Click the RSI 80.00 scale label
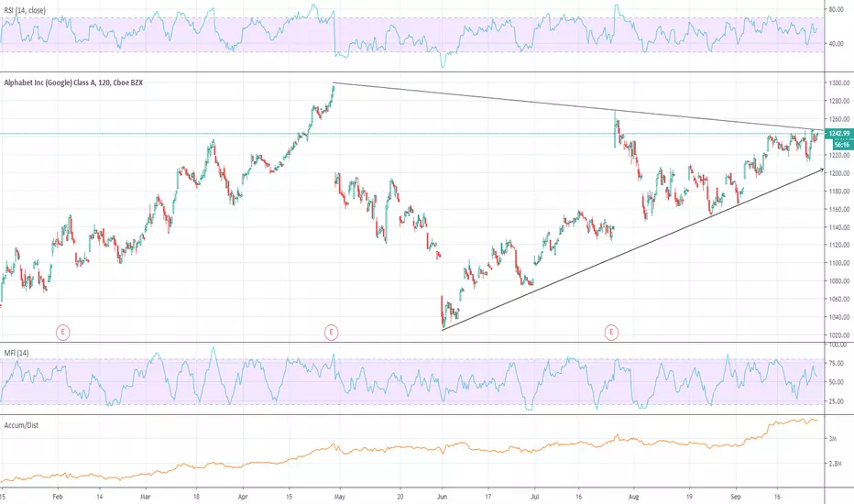854x504 pixels. pos(836,9)
